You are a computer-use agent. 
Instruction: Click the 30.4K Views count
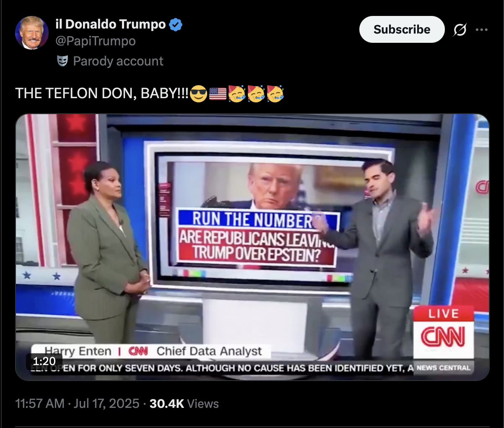[x=184, y=404]
